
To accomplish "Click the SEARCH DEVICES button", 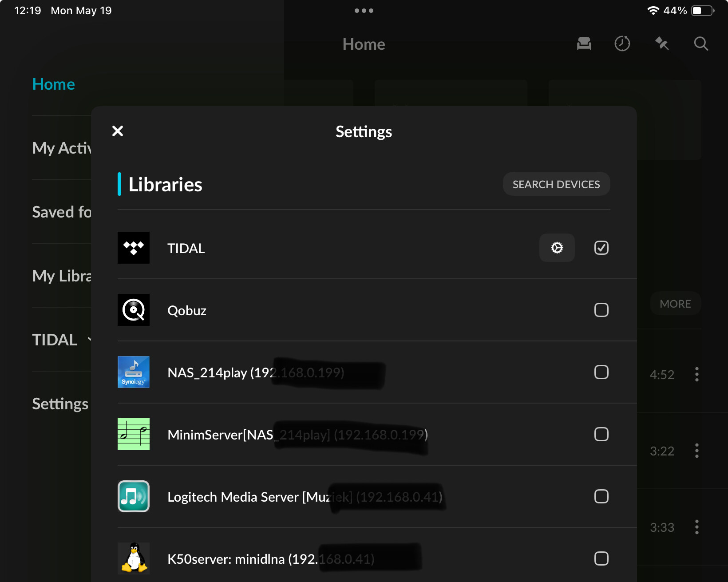I will 556,184.
